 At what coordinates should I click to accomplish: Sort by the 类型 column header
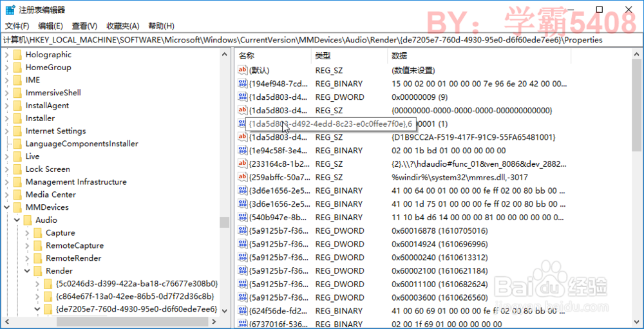(350, 56)
